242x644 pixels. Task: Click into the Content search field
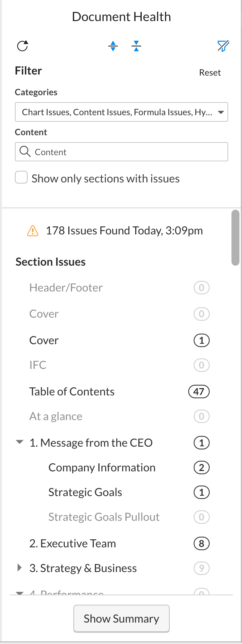(121, 152)
